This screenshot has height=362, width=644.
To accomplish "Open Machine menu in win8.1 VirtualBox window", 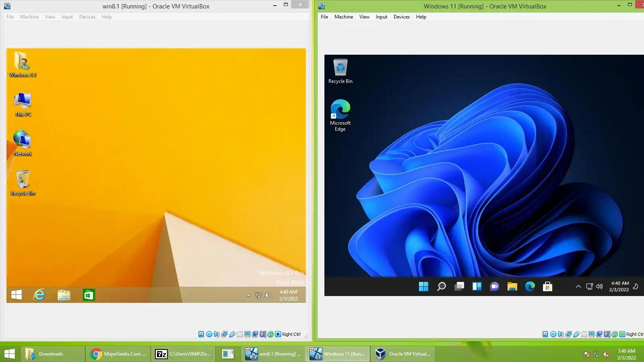I will 29,17.
